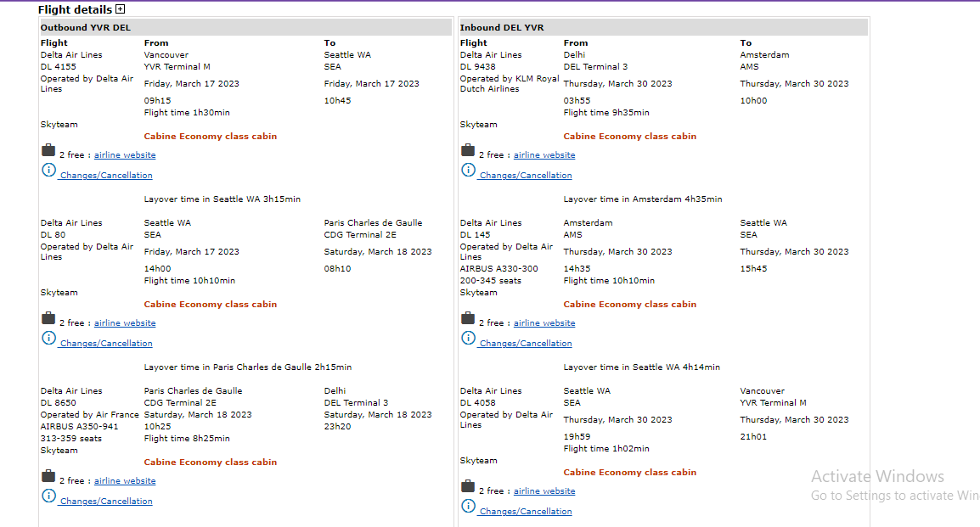The height and width of the screenshot is (527, 980).
Task: Open Changes/Cancellation link for flight DL 8650
Action: (106, 502)
